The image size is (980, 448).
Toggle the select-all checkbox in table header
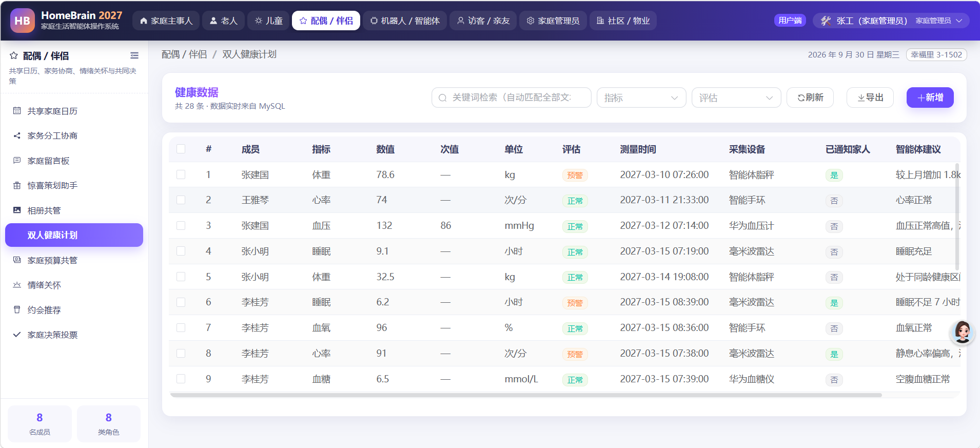click(x=181, y=149)
